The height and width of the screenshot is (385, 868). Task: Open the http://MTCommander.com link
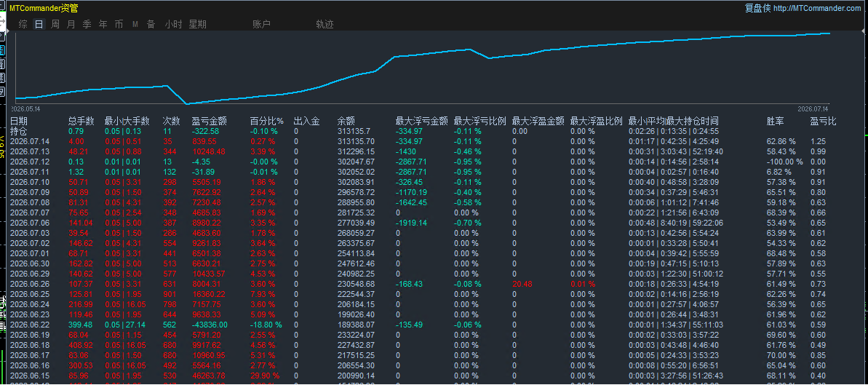click(x=817, y=8)
